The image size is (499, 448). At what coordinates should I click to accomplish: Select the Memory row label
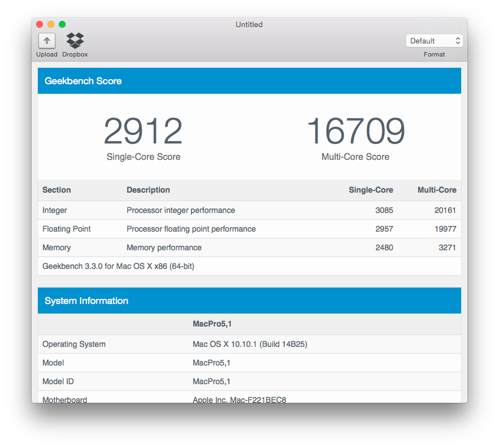pos(57,247)
